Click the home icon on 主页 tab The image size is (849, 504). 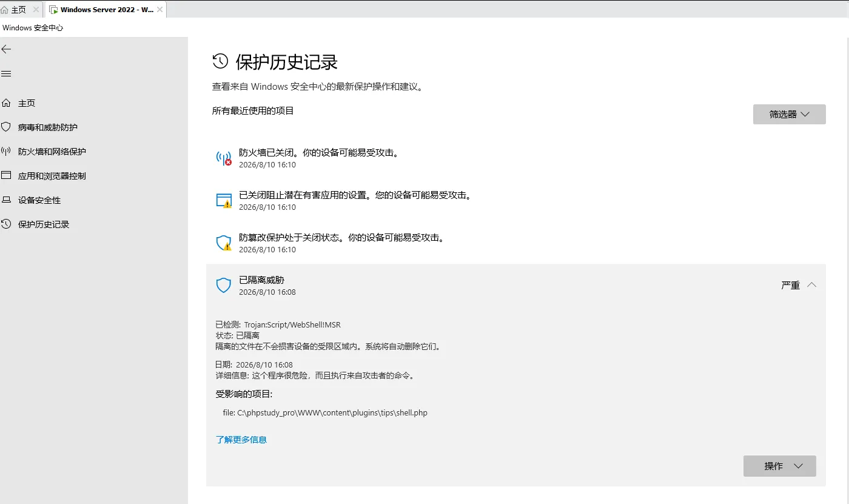(x=5, y=10)
